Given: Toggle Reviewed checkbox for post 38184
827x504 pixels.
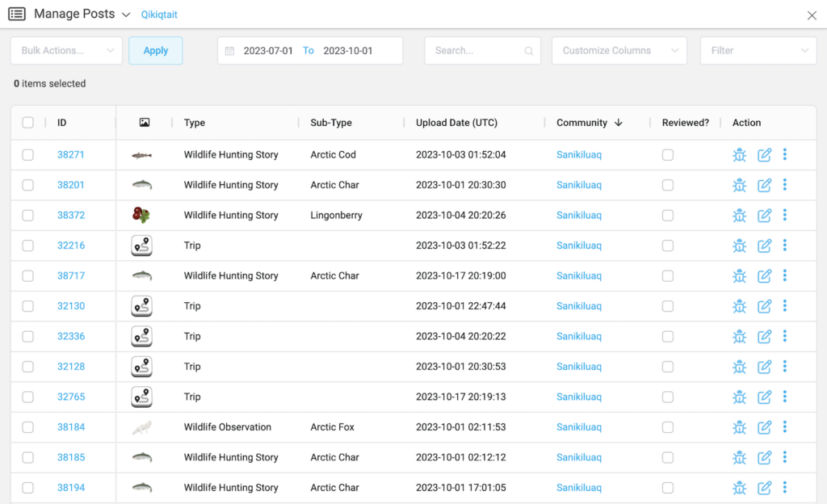Looking at the screenshot, I should 668,427.
